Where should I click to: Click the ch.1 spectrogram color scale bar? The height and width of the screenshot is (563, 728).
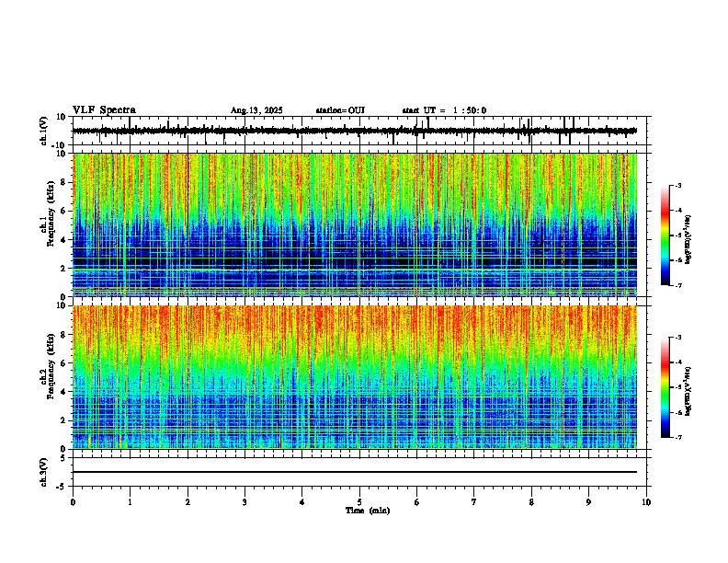(x=665, y=236)
